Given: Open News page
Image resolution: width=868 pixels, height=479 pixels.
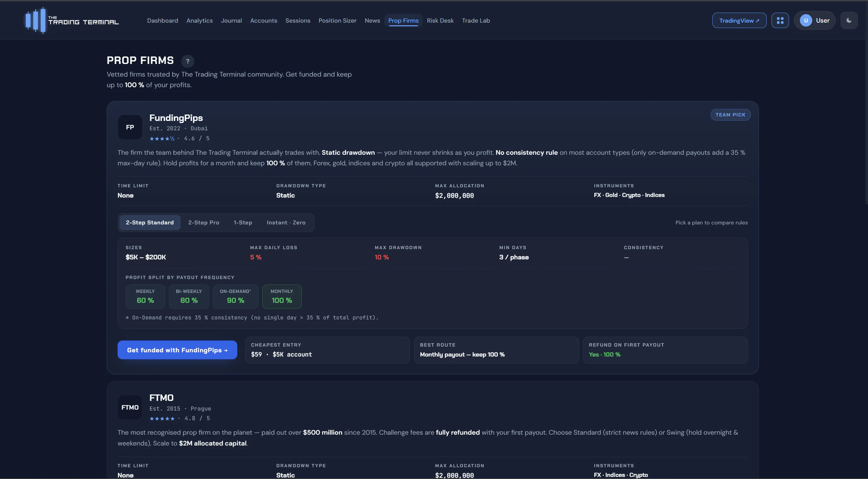Looking at the screenshot, I should pyautogui.click(x=372, y=21).
